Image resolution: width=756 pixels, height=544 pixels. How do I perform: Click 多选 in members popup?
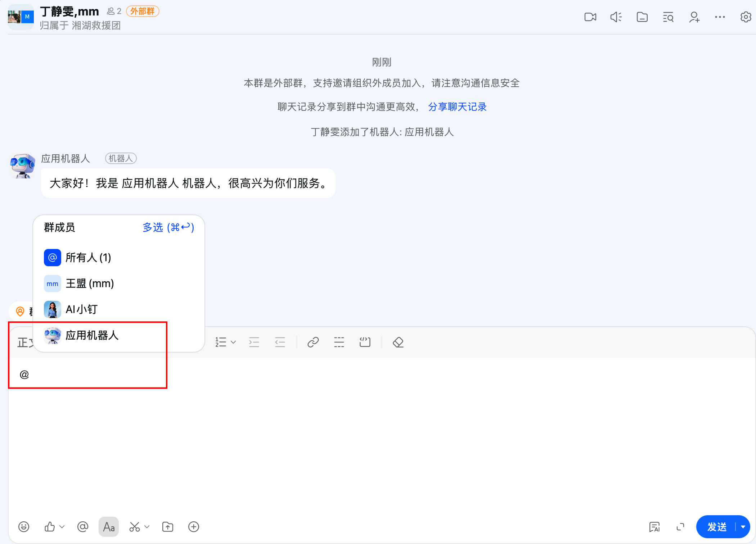(x=168, y=227)
